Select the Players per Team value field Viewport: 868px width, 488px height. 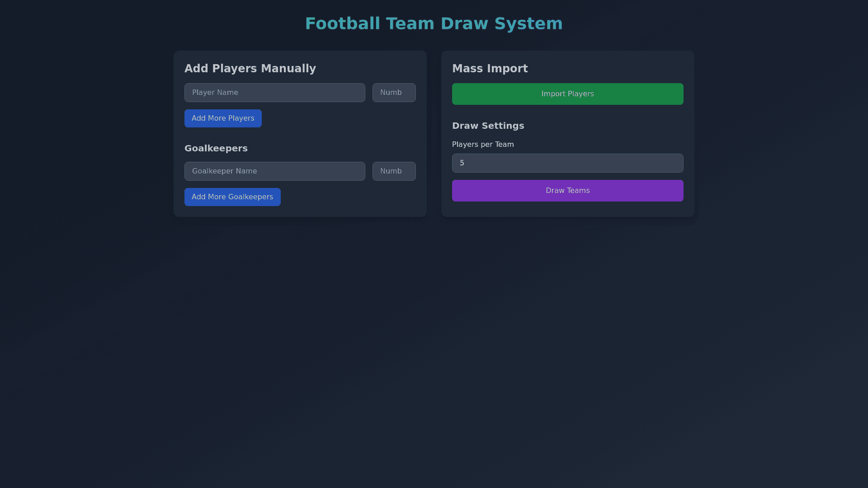click(567, 163)
